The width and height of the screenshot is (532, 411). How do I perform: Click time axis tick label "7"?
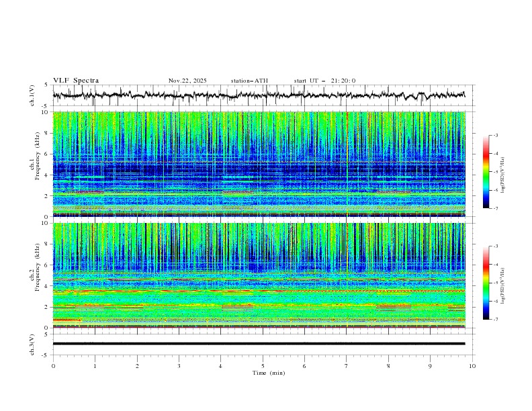point(347,366)
